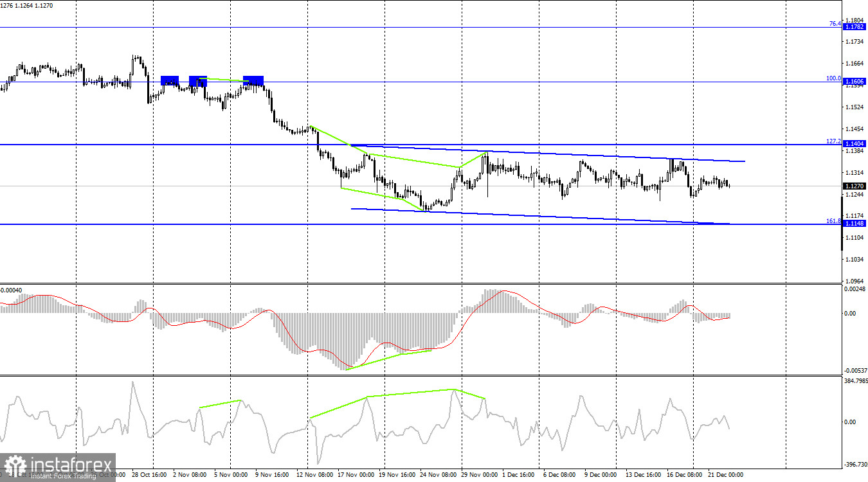Click the 17 Nov 00:00 time label

tap(354, 475)
